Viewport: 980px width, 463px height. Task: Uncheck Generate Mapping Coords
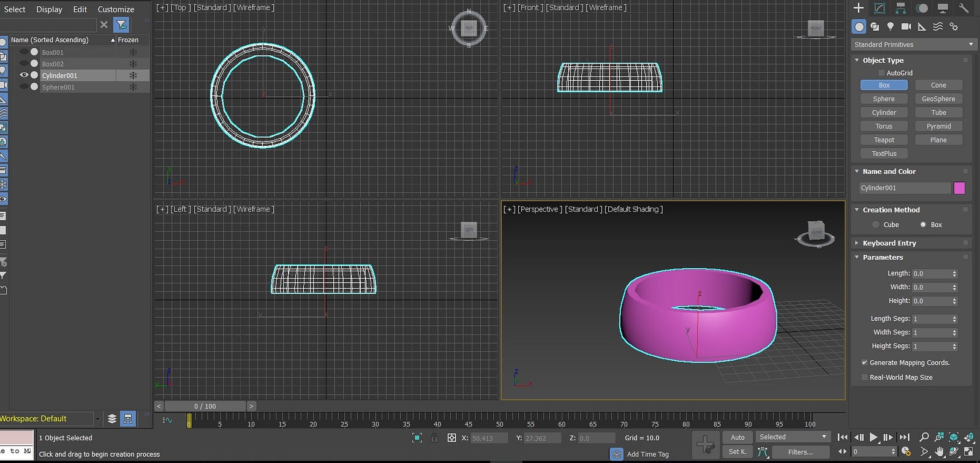pyautogui.click(x=865, y=363)
